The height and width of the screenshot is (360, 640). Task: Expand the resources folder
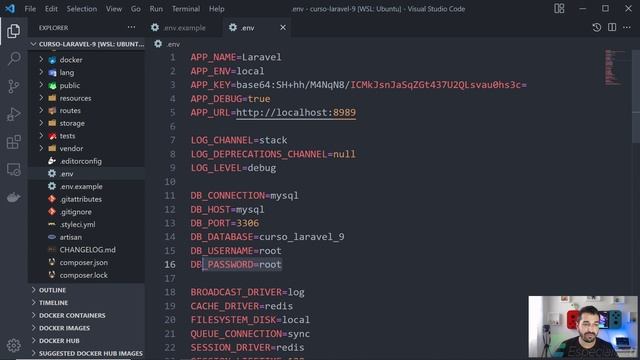click(x=87, y=98)
